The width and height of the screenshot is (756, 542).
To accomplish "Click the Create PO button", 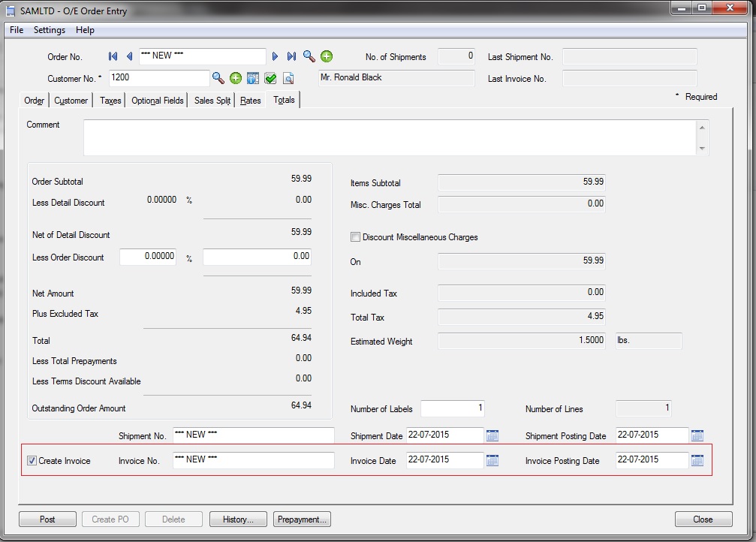I will [110, 519].
